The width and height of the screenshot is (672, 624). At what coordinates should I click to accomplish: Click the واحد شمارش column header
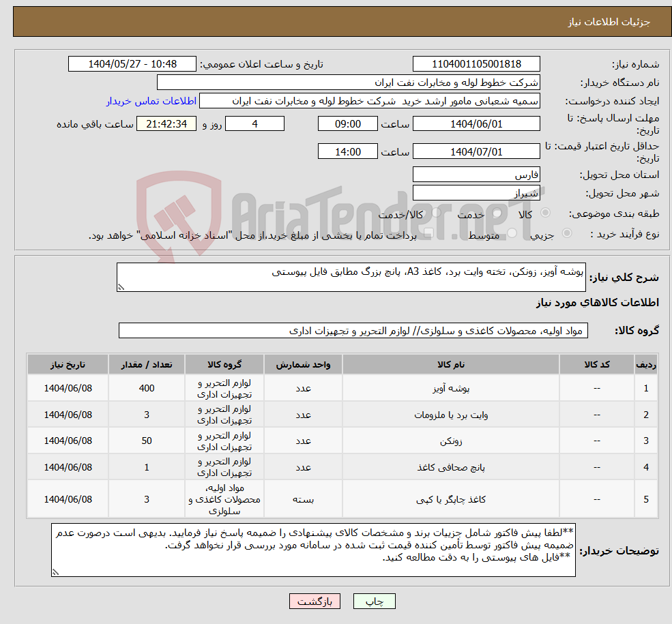(303, 364)
